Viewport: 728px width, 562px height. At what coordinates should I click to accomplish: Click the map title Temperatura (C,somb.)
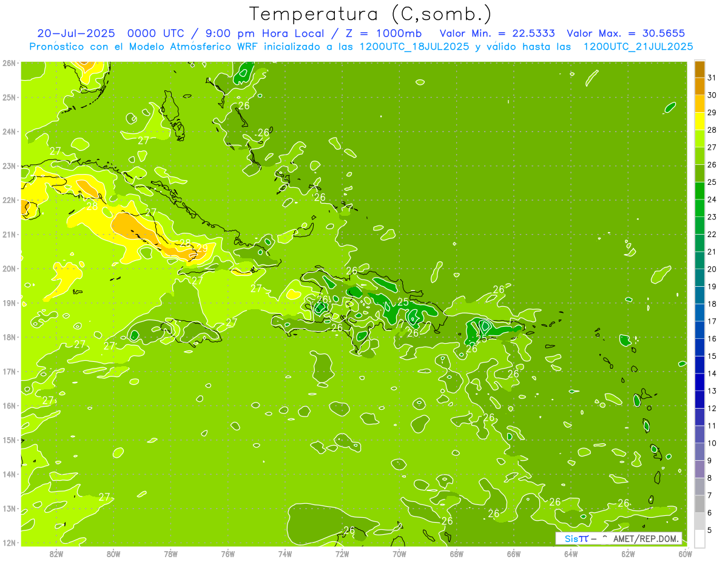(371, 13)
